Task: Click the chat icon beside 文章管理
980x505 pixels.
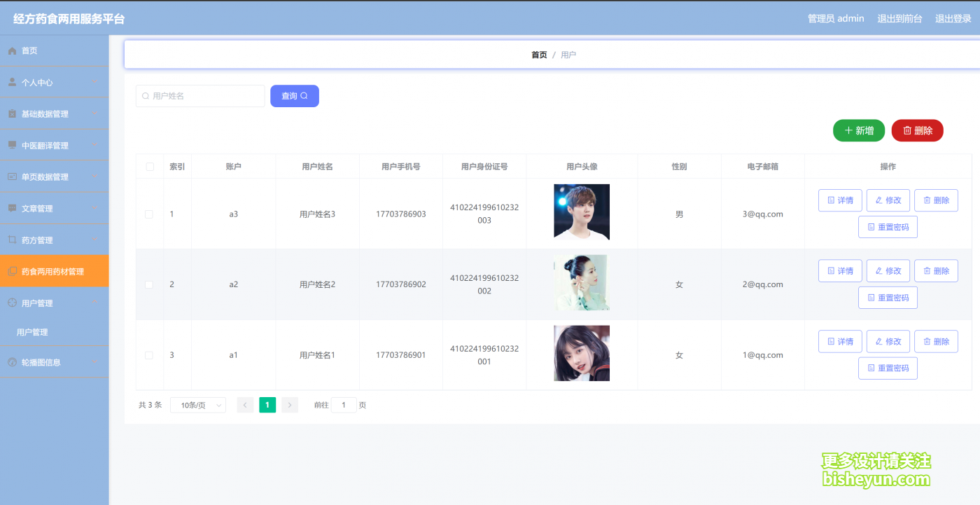Action: coord(12,208)
